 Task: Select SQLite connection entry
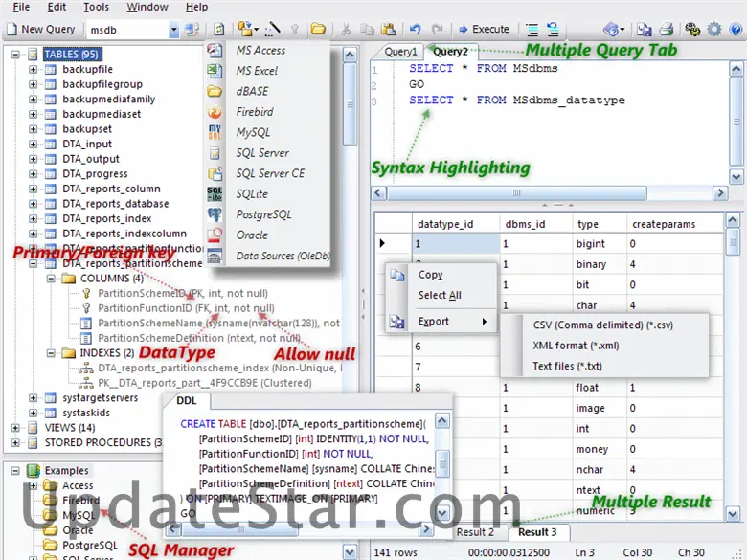(268, 193)
